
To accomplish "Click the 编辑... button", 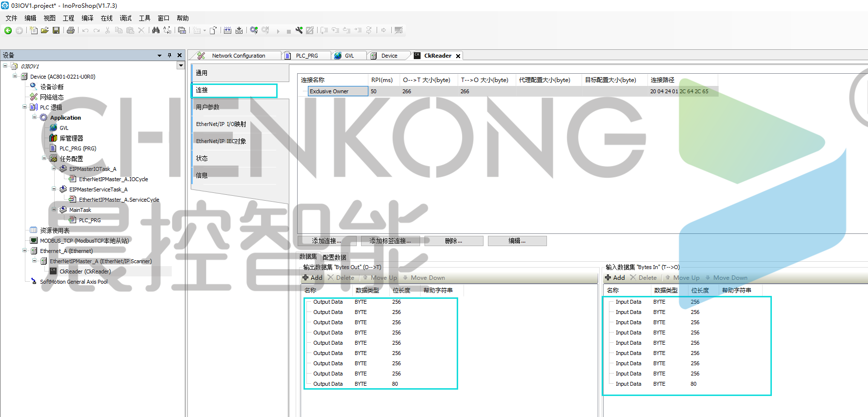I will 517,241.
